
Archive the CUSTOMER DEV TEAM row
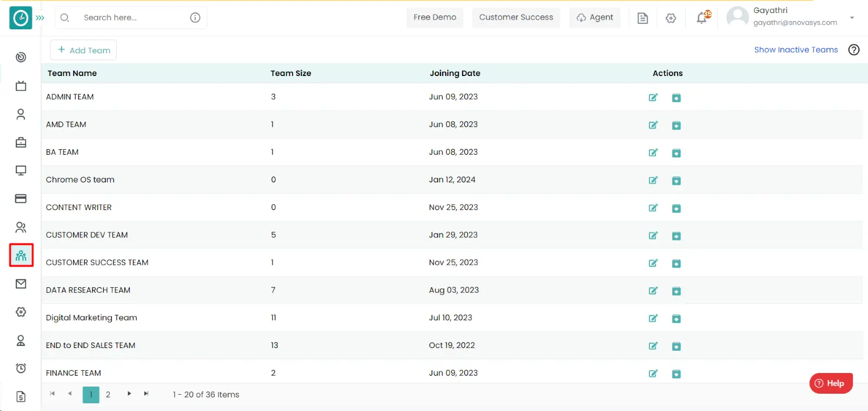point(676,236)
